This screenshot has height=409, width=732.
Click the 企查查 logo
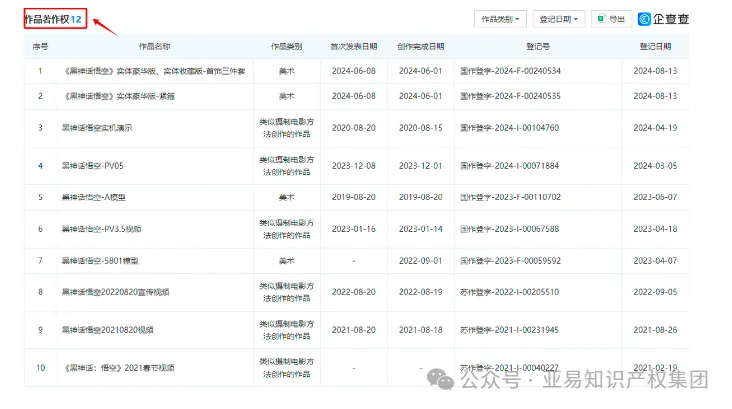(x=663, y=19)
